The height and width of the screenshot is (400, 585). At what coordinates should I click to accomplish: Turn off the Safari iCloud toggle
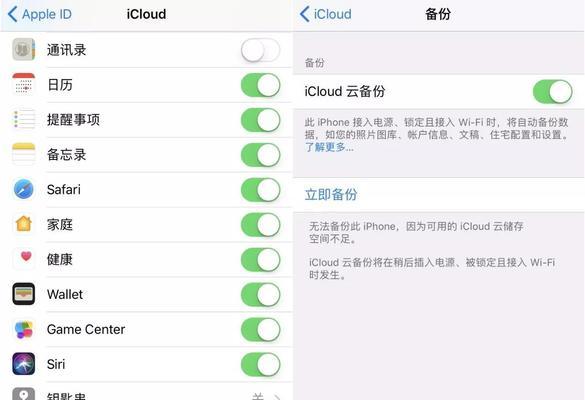click(x=260, y=190)
